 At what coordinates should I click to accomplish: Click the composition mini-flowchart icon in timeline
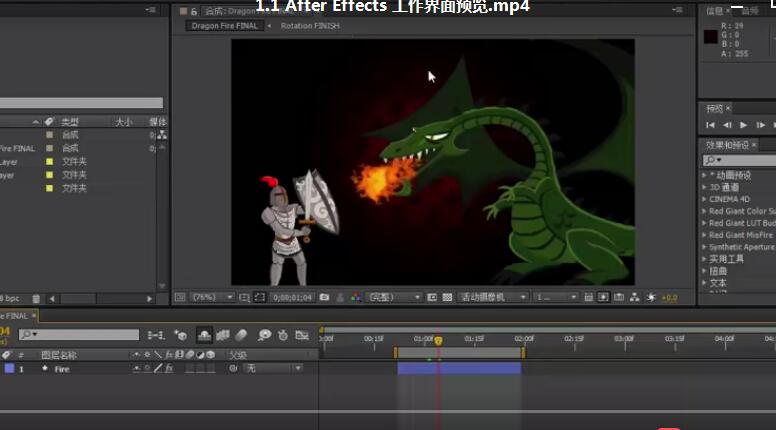tap(156, 335)
